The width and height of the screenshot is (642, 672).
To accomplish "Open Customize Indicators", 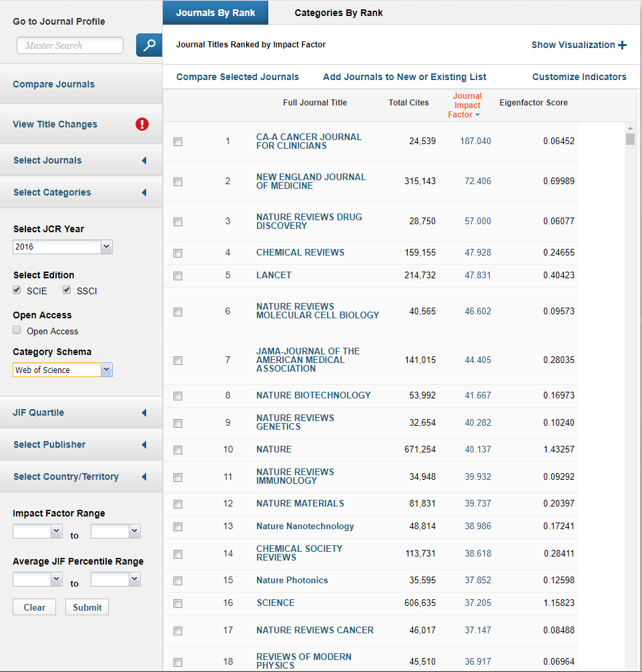I will pos(579,77).
